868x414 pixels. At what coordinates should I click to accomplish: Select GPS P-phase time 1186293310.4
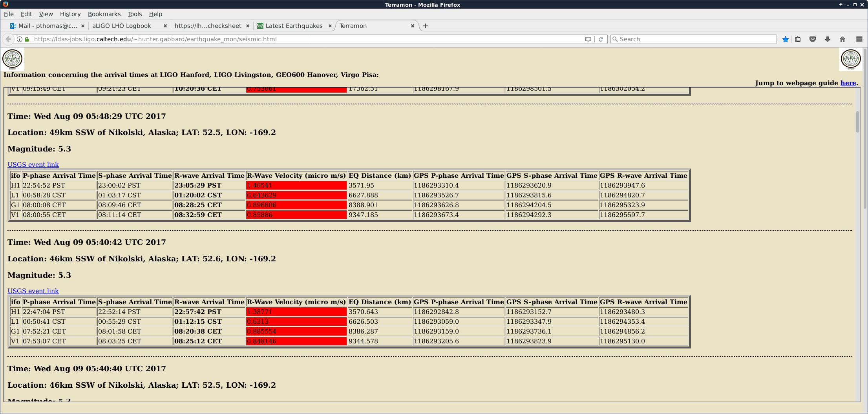[x=437, y=186]
